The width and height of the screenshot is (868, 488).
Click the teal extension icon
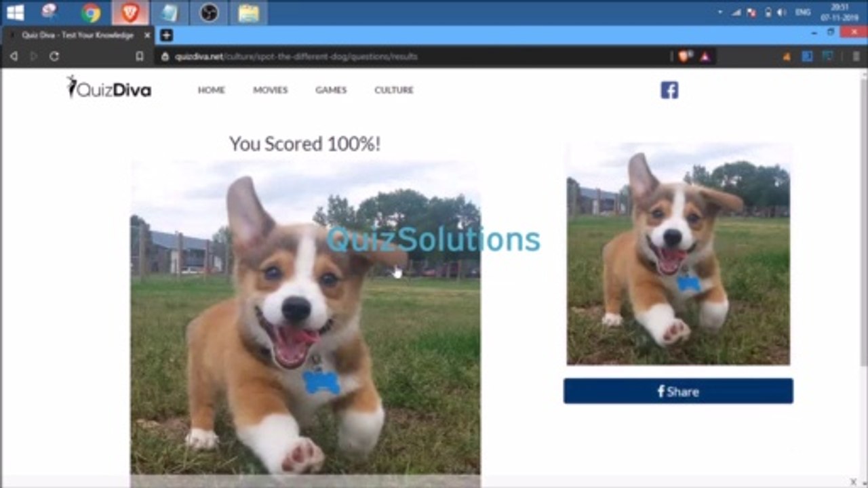[x=827, y=57]
